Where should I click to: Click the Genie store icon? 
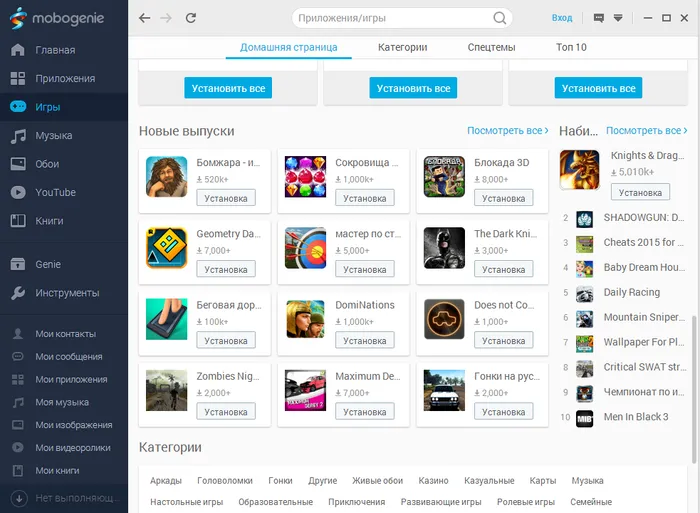click(x=18, y=264)
